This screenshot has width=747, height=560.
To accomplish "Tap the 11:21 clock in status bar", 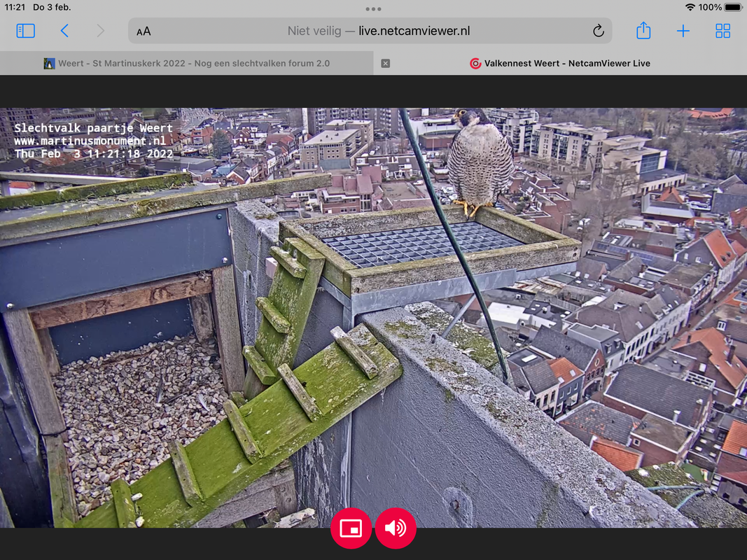I will coord(15,7).
